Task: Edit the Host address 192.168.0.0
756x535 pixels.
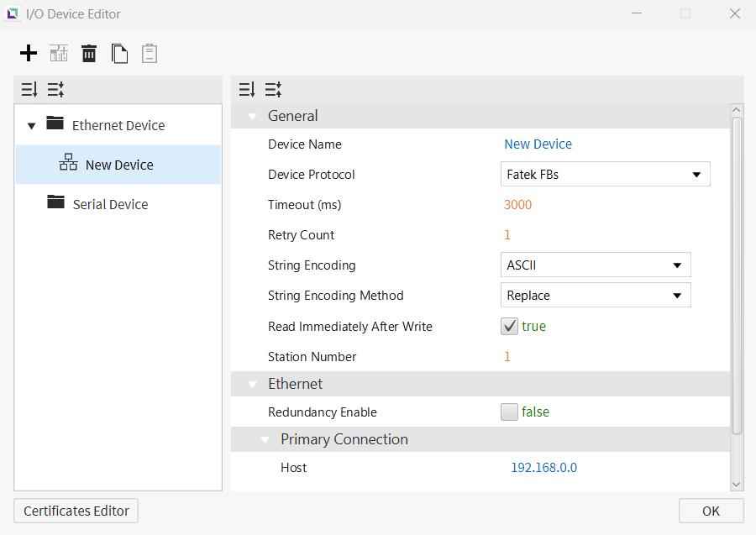Action: 543,468
